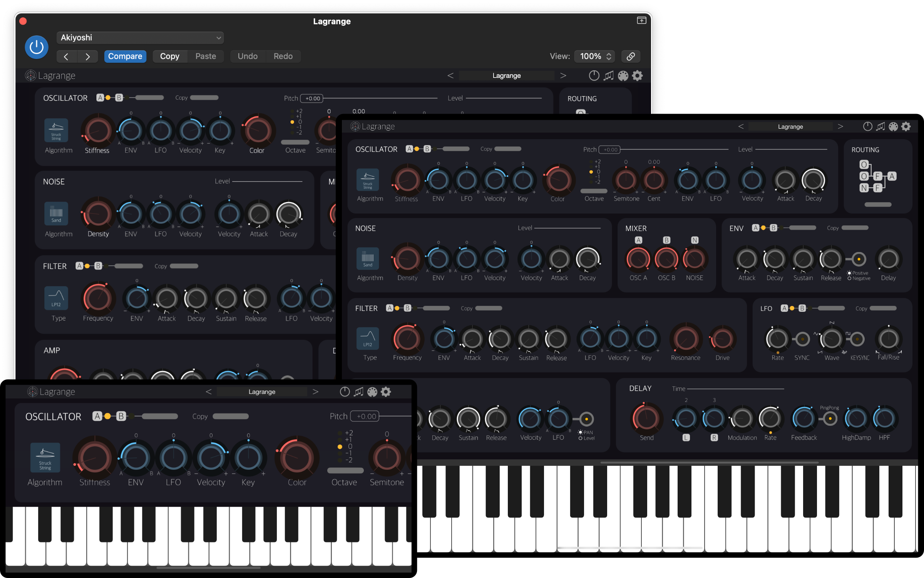This screenshot has width=924, height=578.
Task: Click the Copy button in header
Action: click(169, 56)
